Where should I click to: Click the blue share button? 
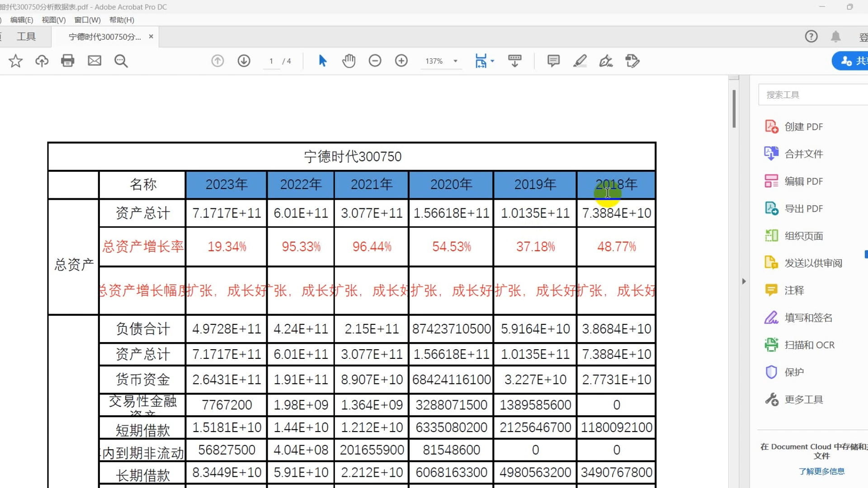(x=851, y=61)
